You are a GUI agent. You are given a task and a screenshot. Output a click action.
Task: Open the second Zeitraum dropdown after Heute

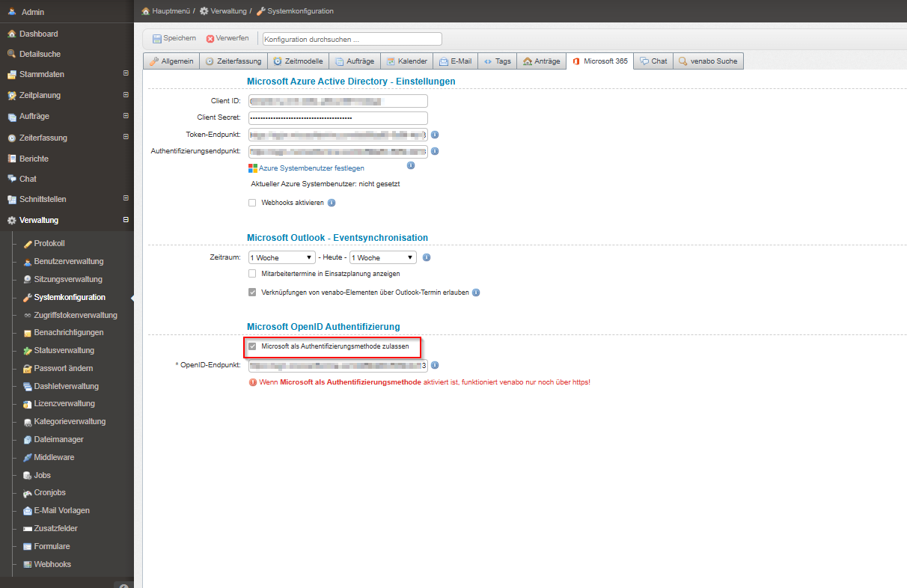pyautogui.click(x=382, y=257)
